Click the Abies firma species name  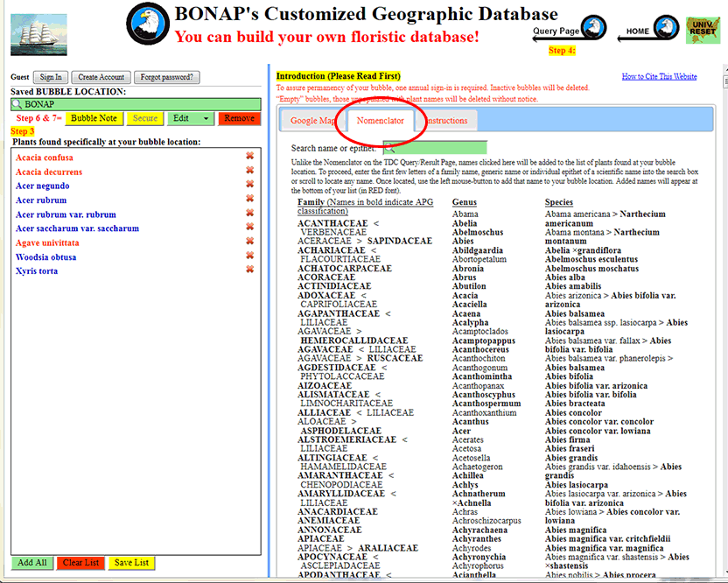click(567, 439)
